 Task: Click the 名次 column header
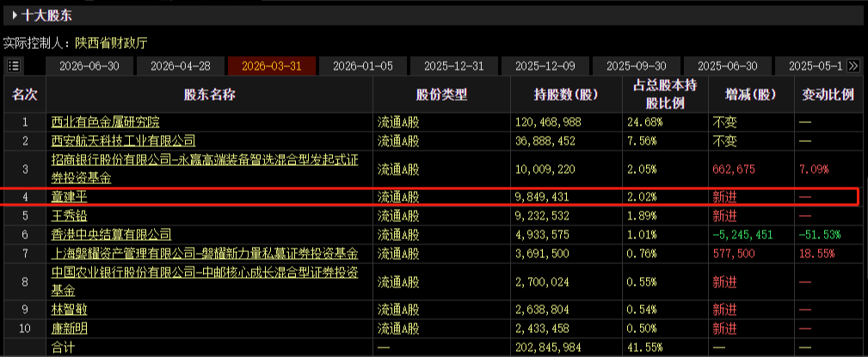[24, 95]
